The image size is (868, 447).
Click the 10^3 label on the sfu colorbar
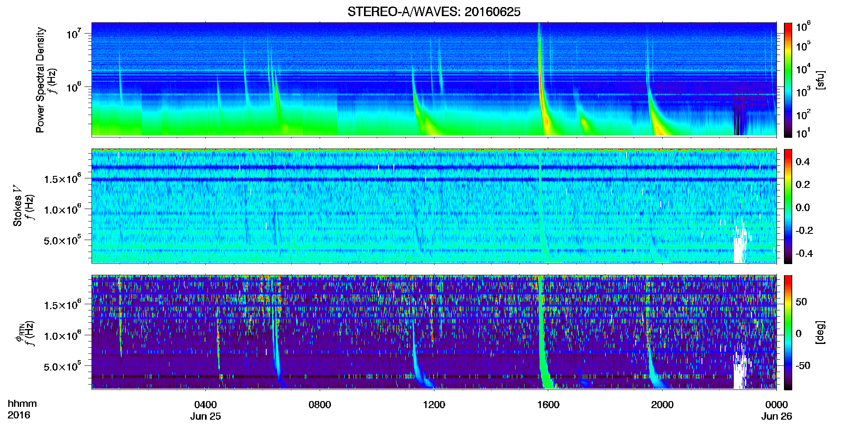[x=804, y=91]
